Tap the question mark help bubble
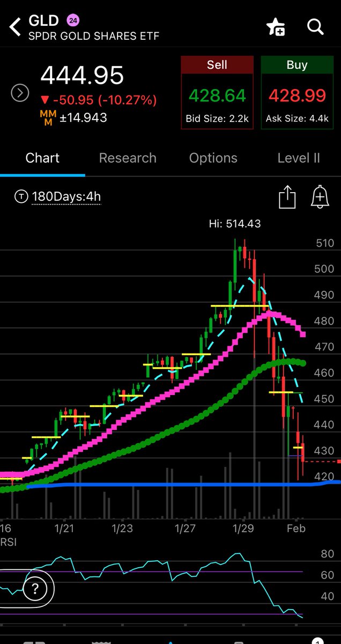Image resolution: width=341 pixels, height=644 pixels. point(35,589)
